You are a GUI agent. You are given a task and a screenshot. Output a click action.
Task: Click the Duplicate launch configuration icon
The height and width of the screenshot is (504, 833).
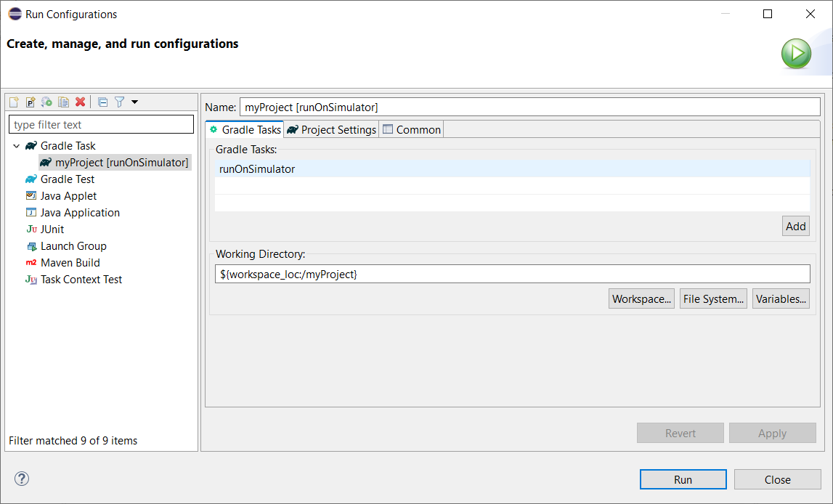point(64,102)
